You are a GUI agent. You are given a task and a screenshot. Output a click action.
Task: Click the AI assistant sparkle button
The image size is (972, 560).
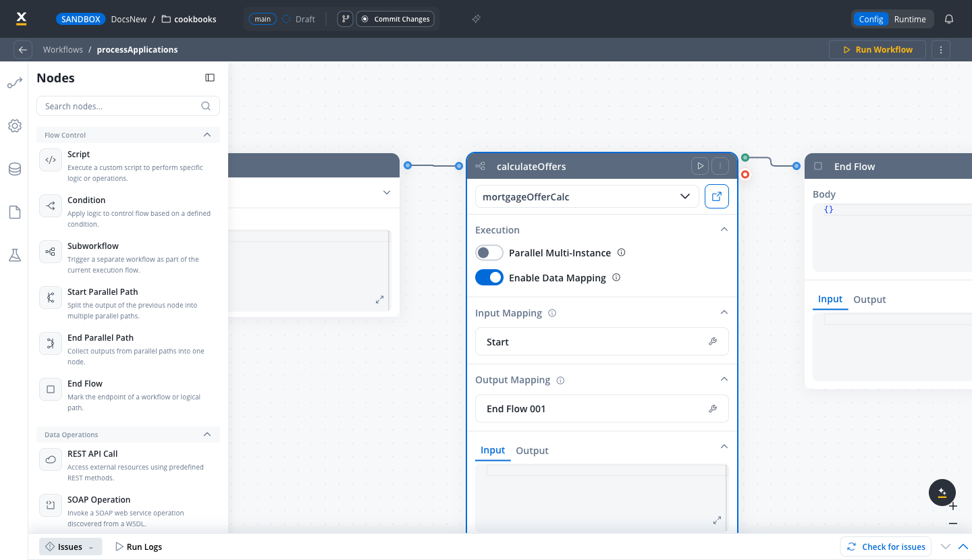[x=942, y=493]
